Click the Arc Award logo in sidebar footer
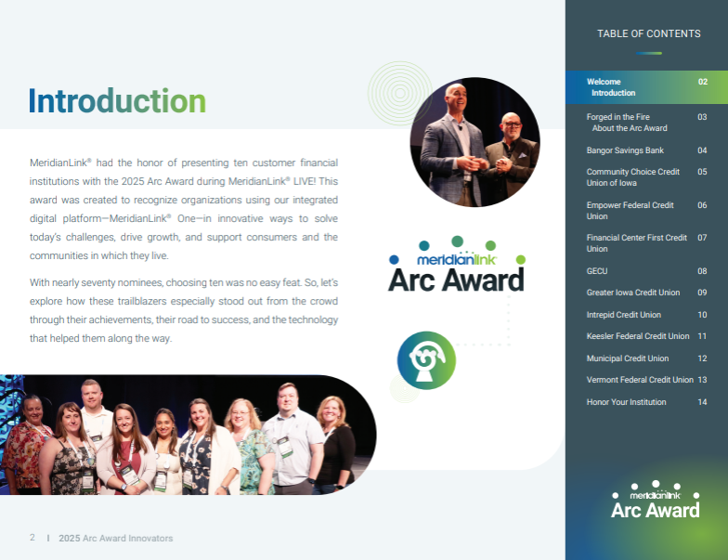The width and height of the screenshot is (728, 560). 655,500
